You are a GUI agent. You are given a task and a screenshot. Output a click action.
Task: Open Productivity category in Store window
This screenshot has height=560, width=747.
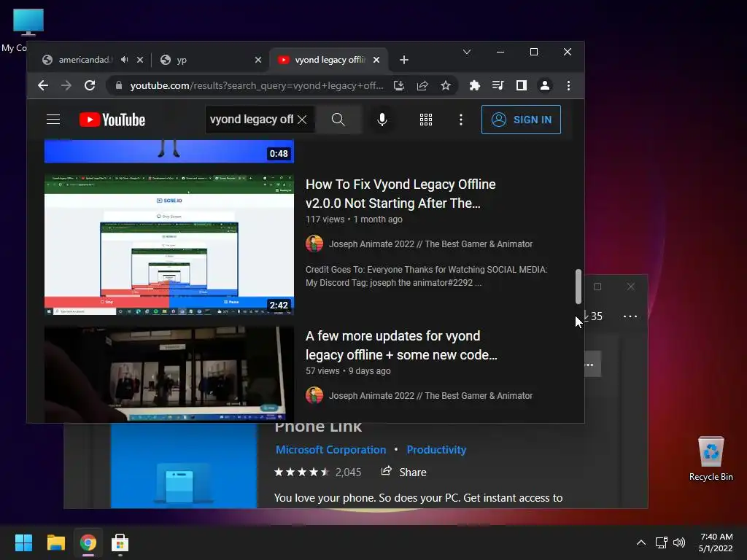point(436,450)
